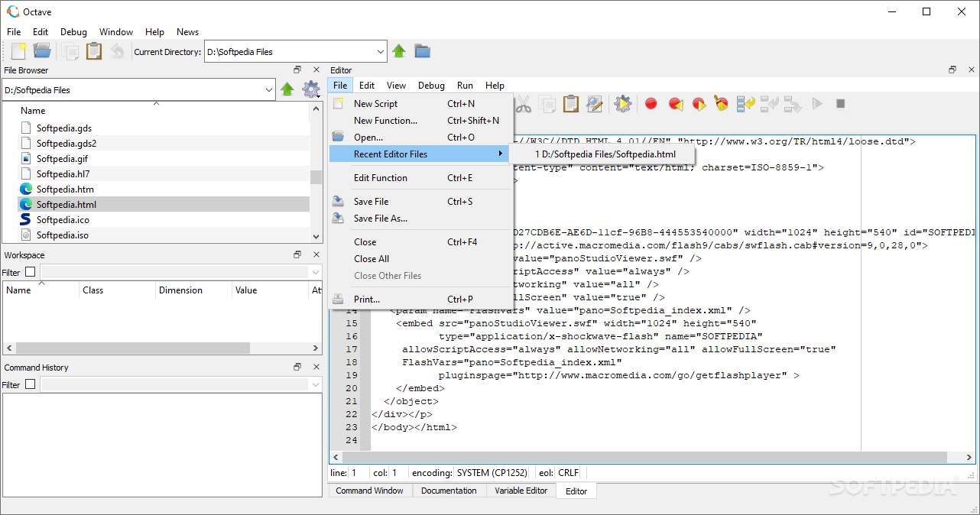Undock the Command History panel
The width and height of the screenshot is (980, 515).
click(x=297, y=367)
